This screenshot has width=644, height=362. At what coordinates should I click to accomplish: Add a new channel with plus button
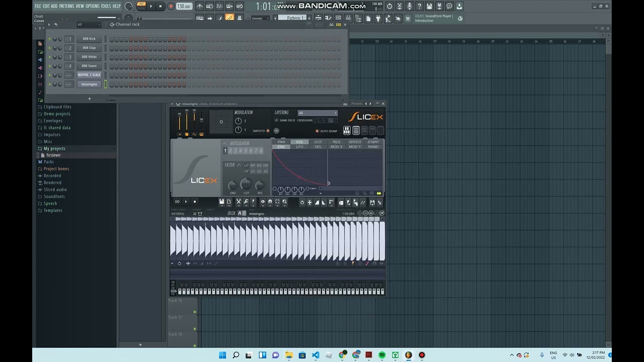90,99
